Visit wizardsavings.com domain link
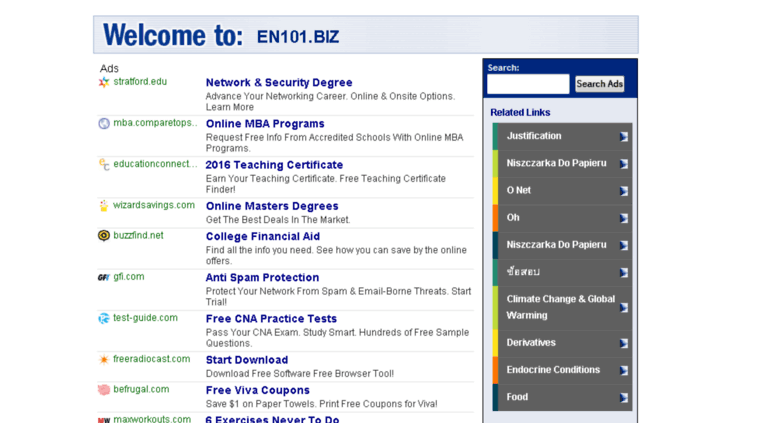The image size is (777, 423). (x=154, y=205)
